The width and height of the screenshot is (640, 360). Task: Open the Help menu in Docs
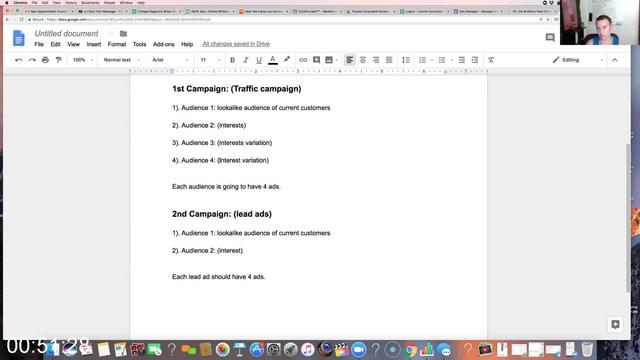point(187,44)
